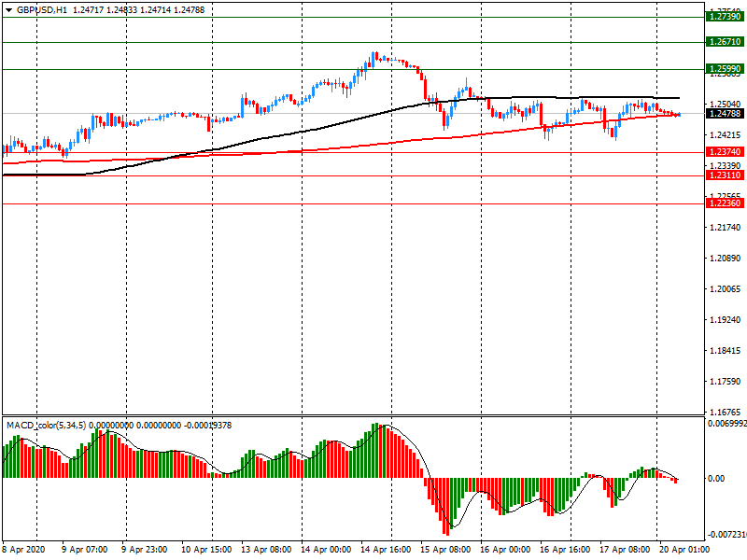747x560 pixels.
Task: Click the 1.20865 value on price scale
Action: (725, 259)
